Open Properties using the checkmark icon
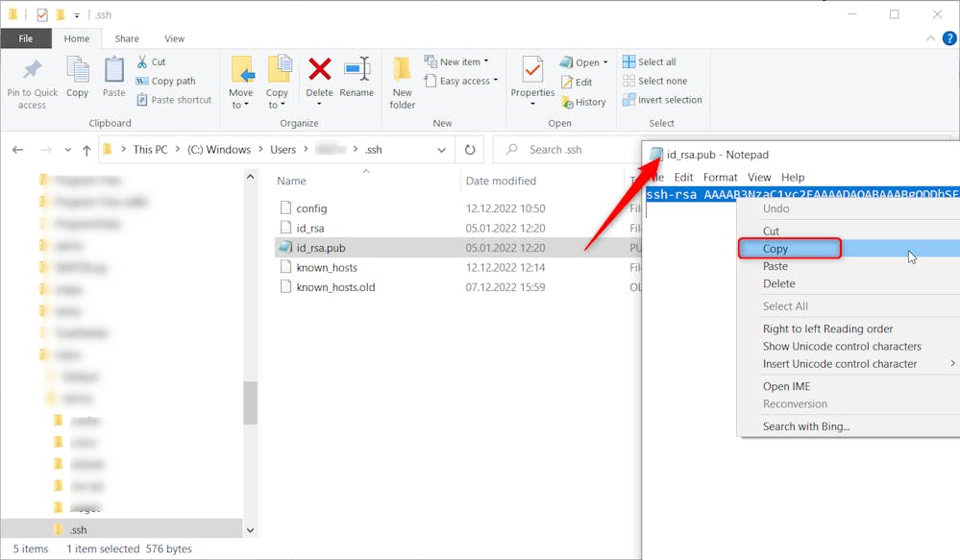Screen dimensions: 960x560 (x=532, y=70)
